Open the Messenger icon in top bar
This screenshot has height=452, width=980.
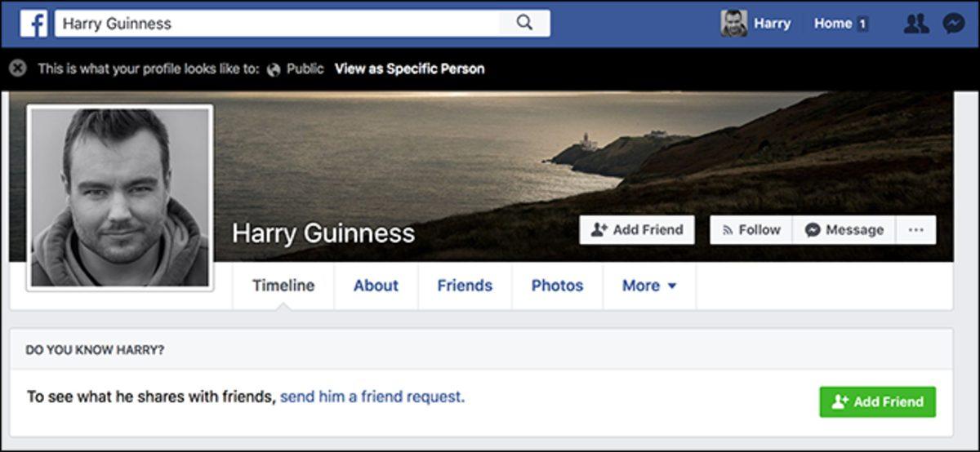(x=953, y=24)
